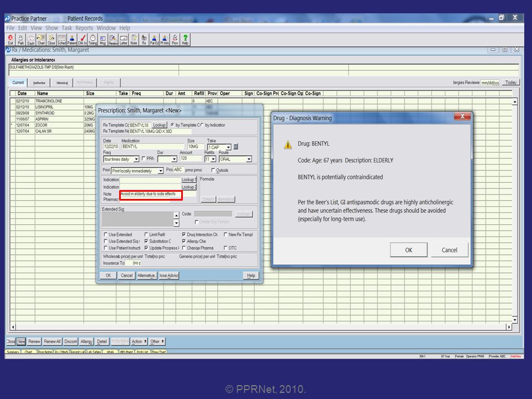Screen dimensions: 532x399
Task: Click Cancel in the Drug - Diagnosis Warning dialog
Action: (449, 250)
